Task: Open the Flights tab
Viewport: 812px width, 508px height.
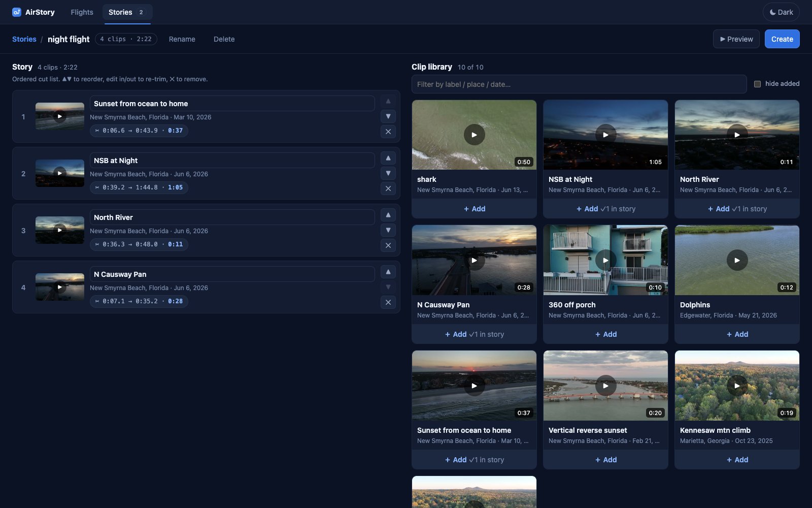Action: tap(82, 12)
